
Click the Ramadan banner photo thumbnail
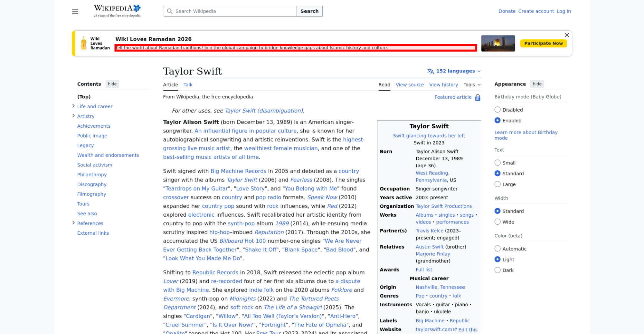(x=498, y=44)
